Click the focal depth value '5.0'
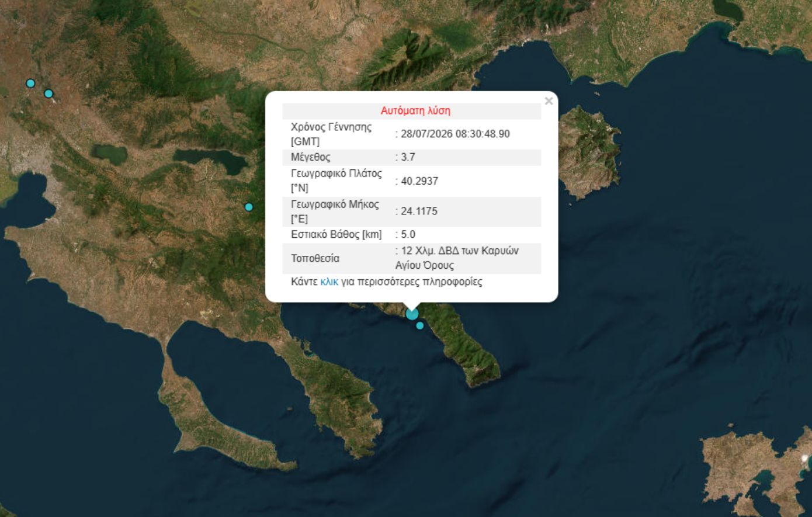812x517 pixels. pyautogui.click(x=408, y=235)
